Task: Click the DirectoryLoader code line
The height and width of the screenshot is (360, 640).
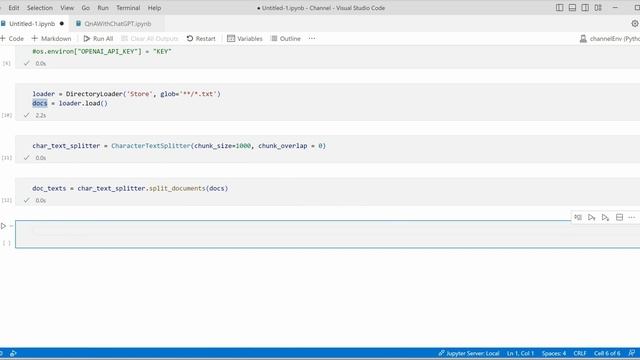Action: [x=126, y=94]
